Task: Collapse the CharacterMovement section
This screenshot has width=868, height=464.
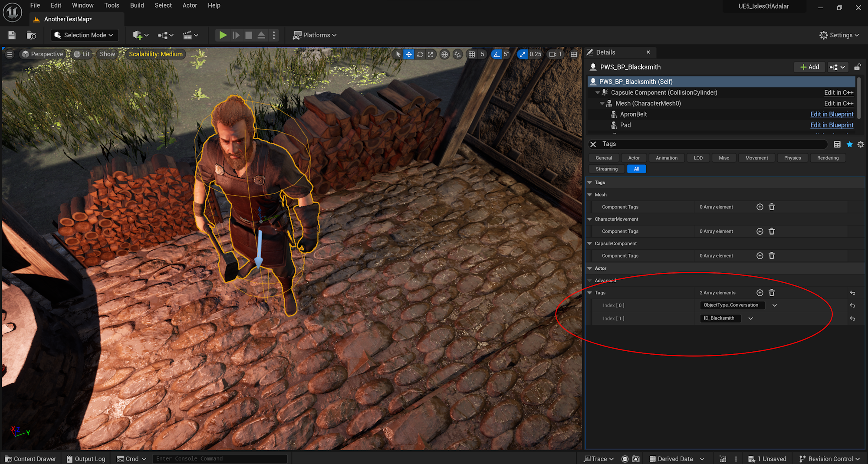Action: point(590,219)
